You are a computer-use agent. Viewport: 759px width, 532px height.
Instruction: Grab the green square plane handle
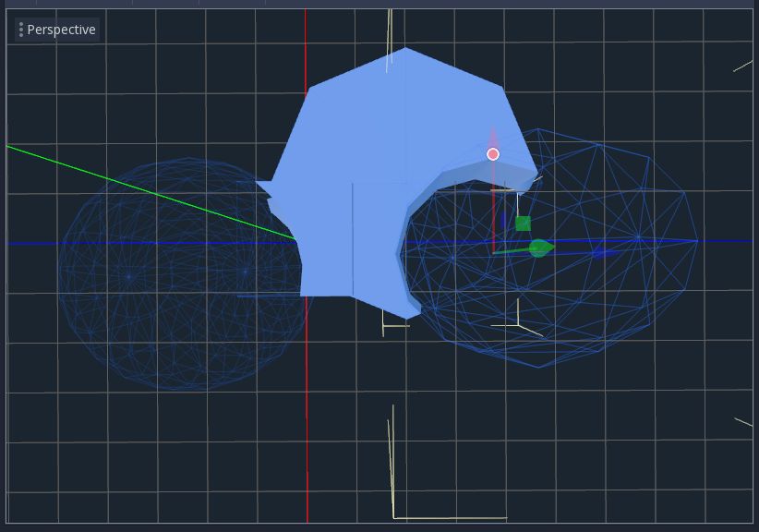point(523,224)
